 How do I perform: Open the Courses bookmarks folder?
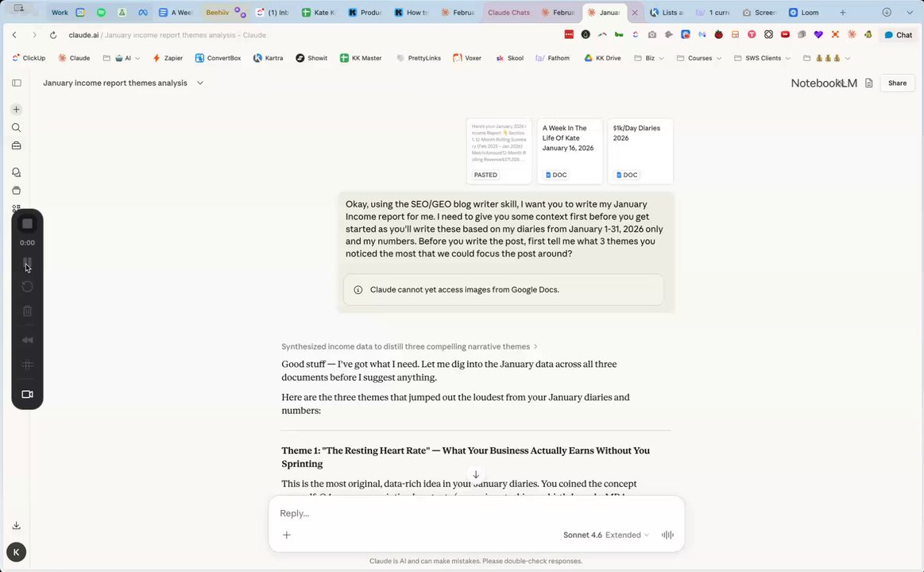[x=699, y=58]
